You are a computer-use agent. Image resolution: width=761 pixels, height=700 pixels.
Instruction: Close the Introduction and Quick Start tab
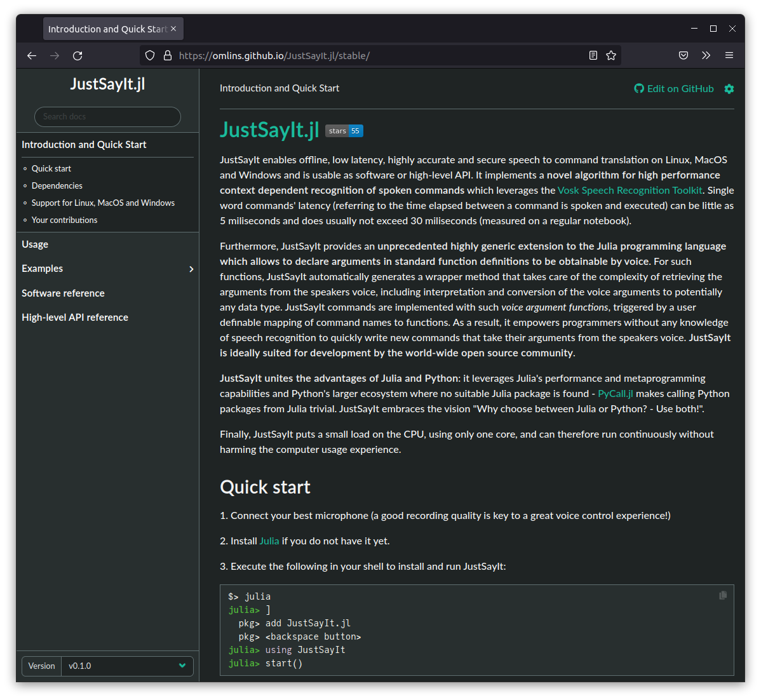173,29
